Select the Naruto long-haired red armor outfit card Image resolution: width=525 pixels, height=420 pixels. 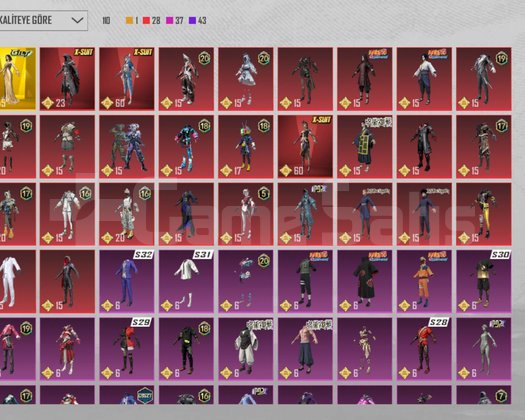(x=365, y=79)
